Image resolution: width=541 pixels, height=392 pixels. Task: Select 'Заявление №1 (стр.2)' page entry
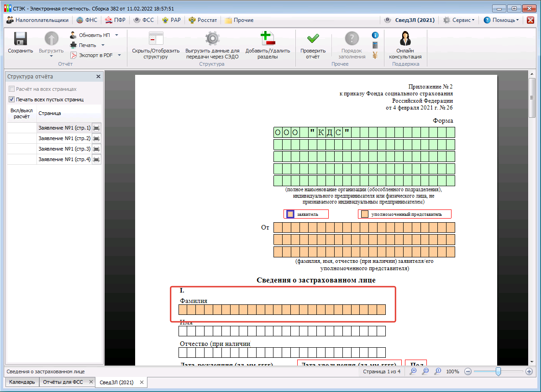(64, 138)
